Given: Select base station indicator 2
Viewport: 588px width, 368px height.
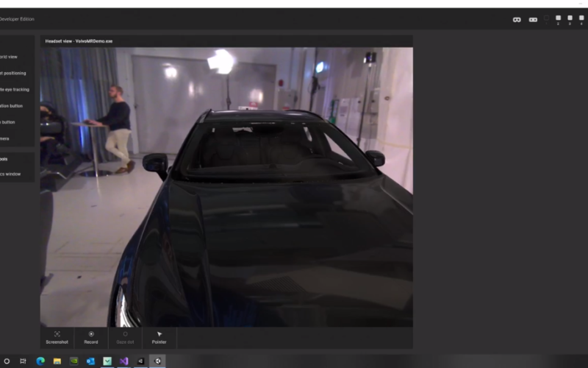Looking at the screenshot, I should pos(558,19).
